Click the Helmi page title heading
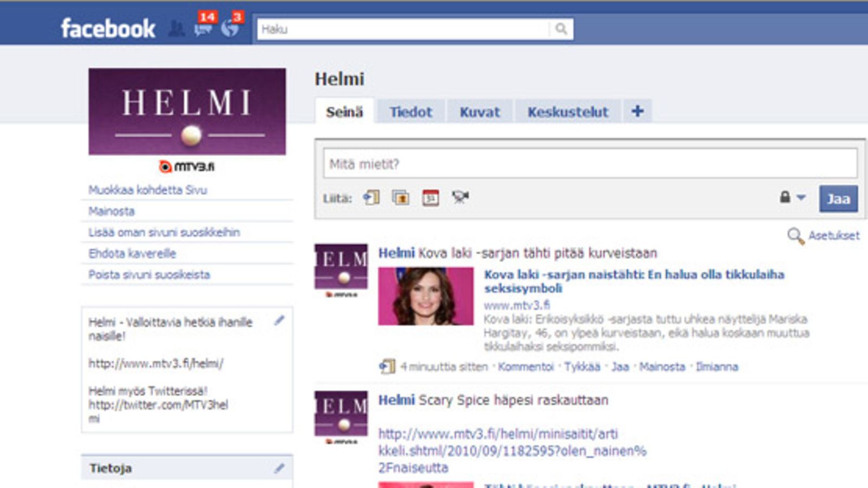 340,79
